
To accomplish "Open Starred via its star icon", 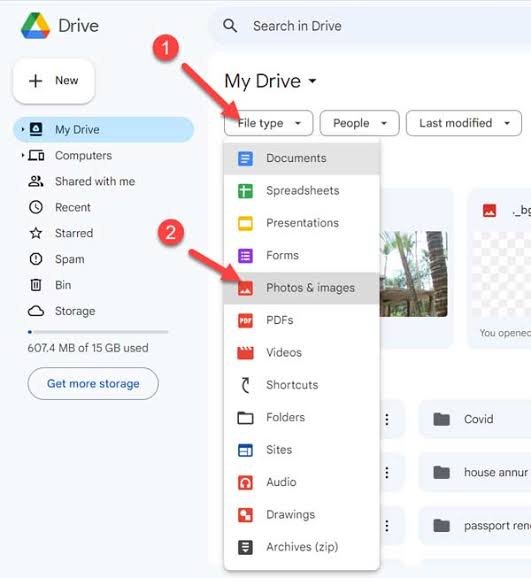I will [x=36, y=233].
